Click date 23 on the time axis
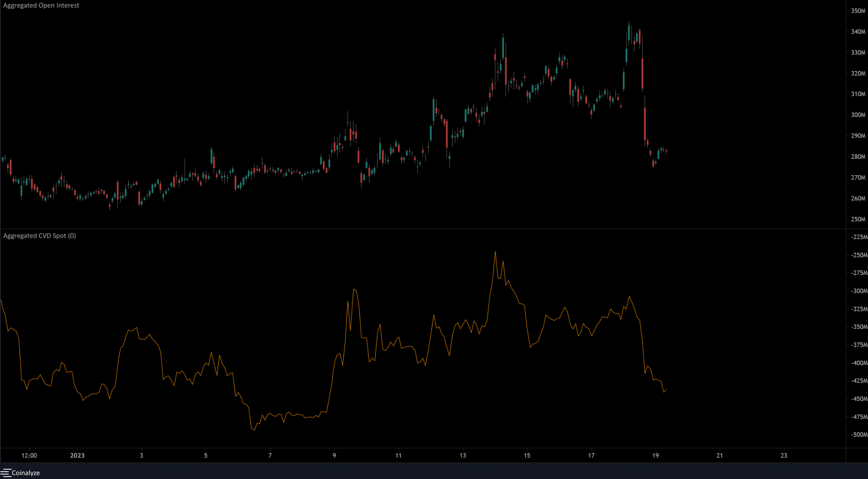 tap(784, 456)
